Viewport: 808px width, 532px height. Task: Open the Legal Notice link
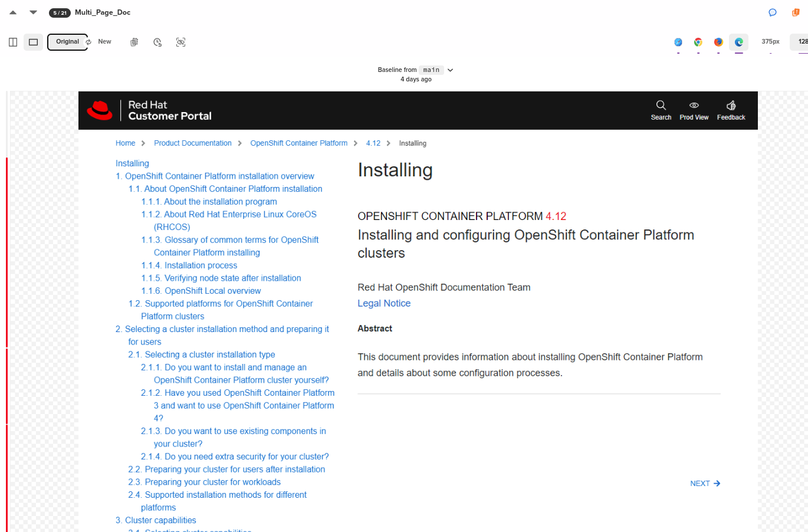[x=384, y=303]
